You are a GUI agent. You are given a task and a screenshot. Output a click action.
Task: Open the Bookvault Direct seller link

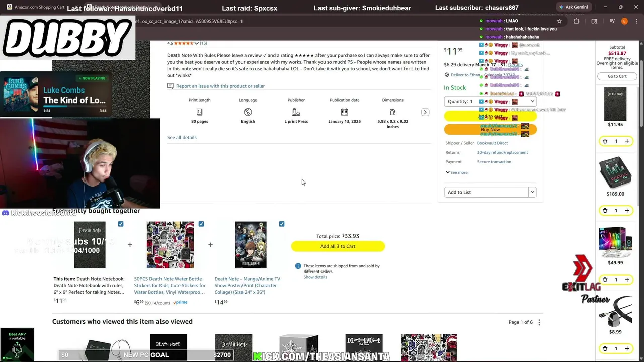click(x=493, y=143)
